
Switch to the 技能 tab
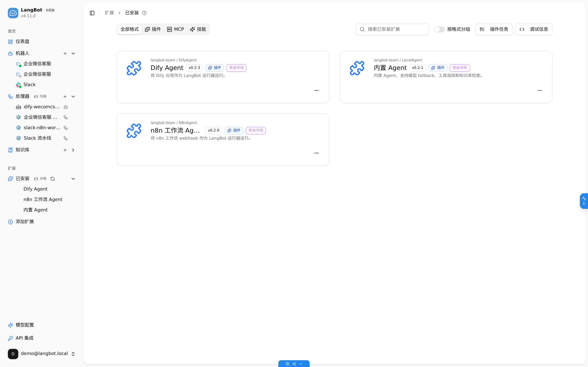(198, 29)
